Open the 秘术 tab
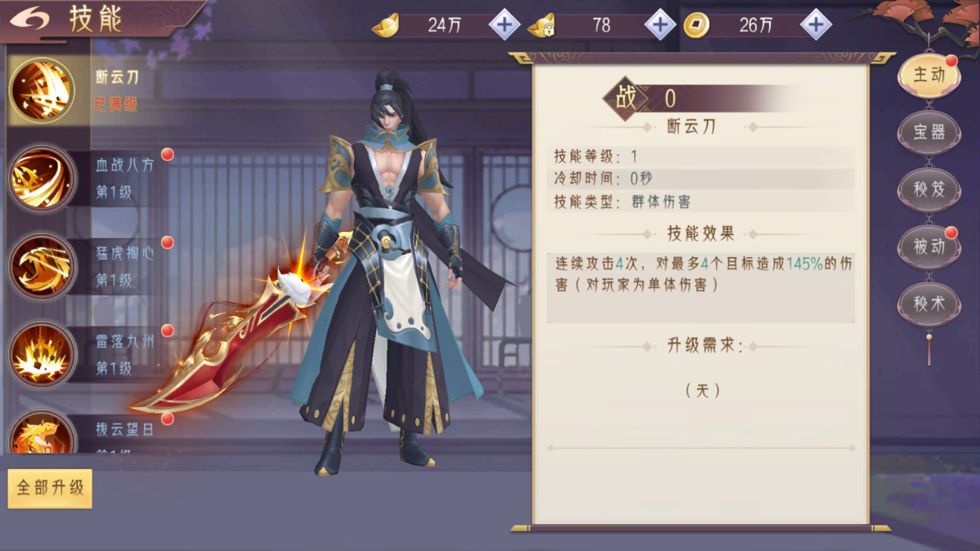Screen dimensions: 980x551 click(x=929, y=303)
